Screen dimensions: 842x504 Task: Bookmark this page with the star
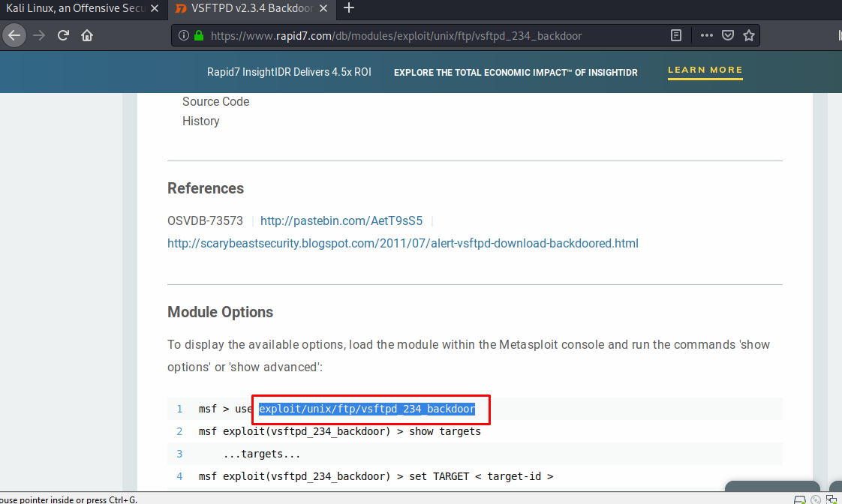pyautogui.click(x=748, y=35)
